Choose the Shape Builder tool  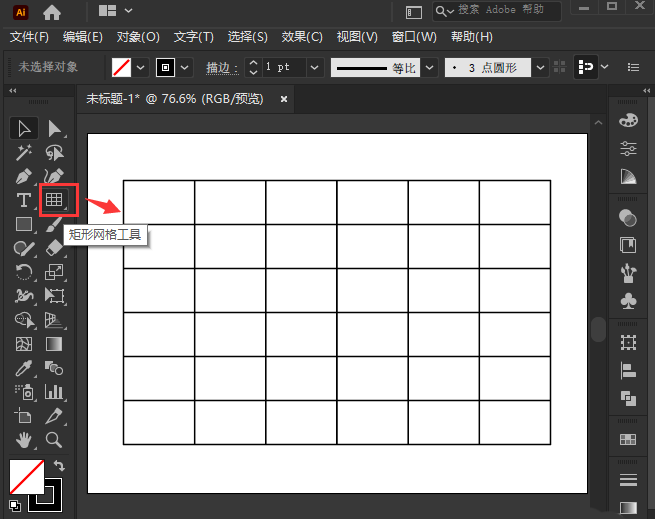[25, 321]
